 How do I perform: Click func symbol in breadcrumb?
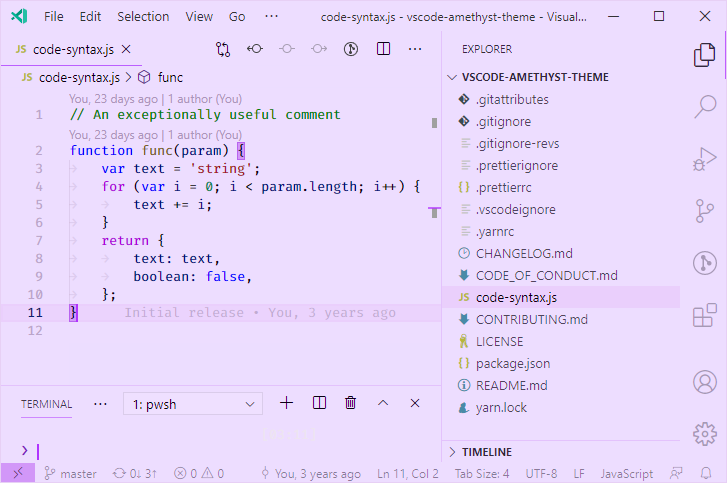click(170, 77)
